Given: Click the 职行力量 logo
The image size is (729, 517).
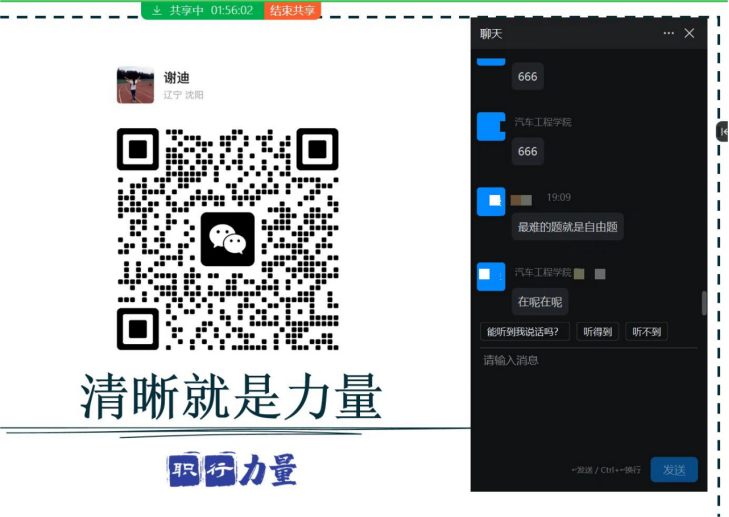Looking at the screenshot, I should click(x=232, y=470).
